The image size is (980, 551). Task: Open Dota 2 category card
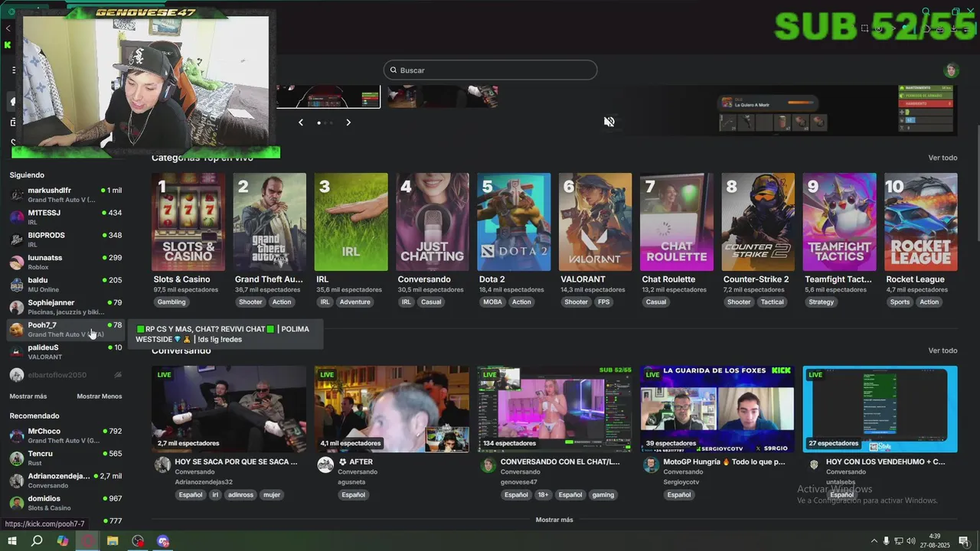pos(514,222)
